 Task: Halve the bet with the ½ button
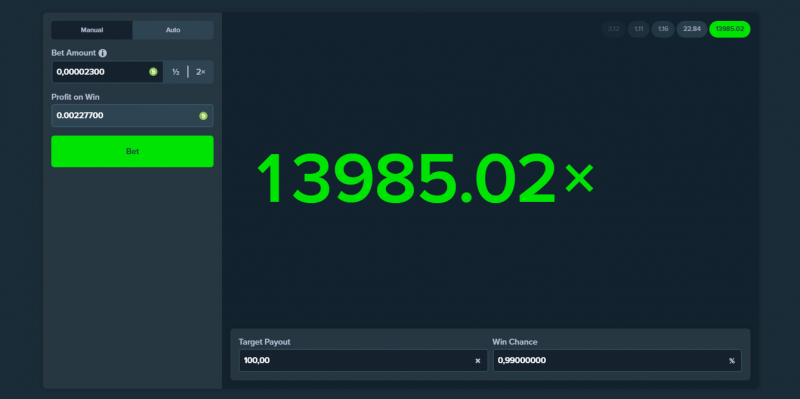(x=176, y=72)
